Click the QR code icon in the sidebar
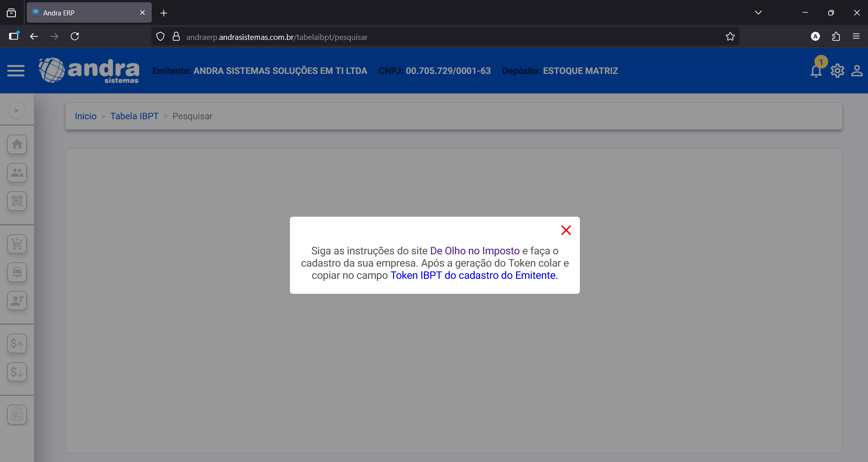868x462 pixels. [17, 201]
